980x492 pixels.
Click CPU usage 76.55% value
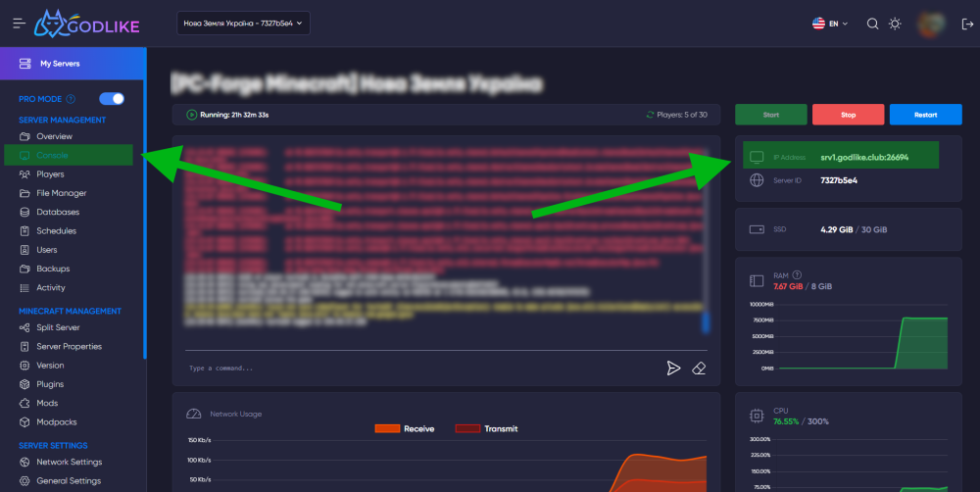786,422
